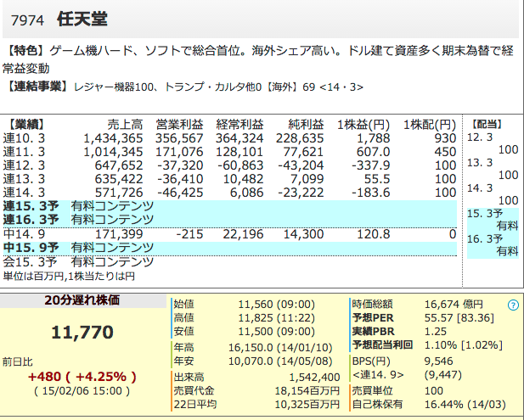The width and height of the screenshot is (524, 420).
Task: Click trading value 18,154百万円
Action: [307, 390]
